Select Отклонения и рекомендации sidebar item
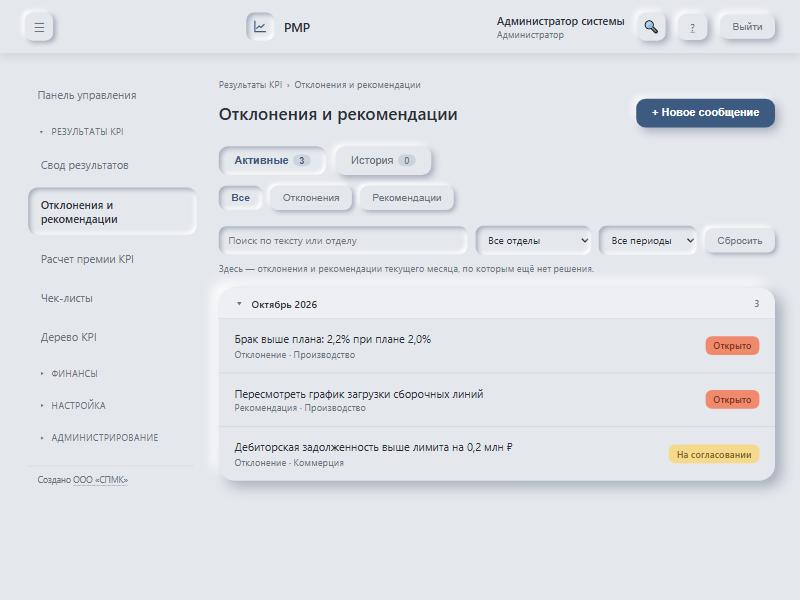The height and width of the screenshot is (600, 800). tap(112, 212)
